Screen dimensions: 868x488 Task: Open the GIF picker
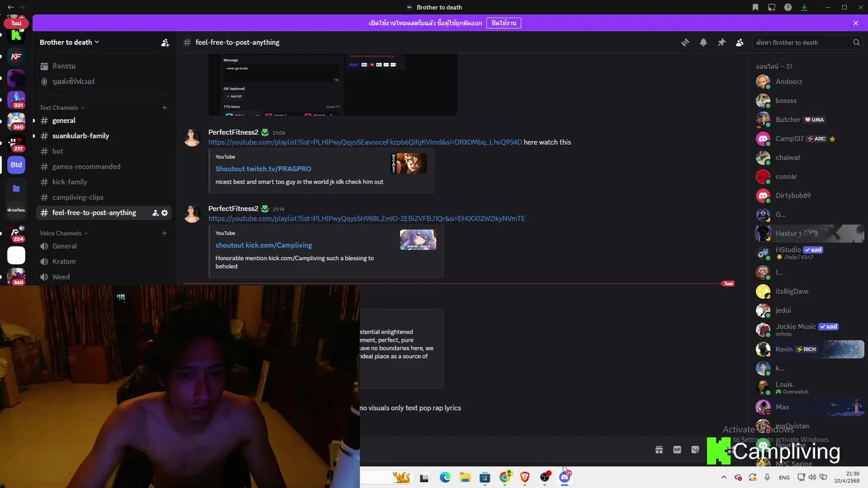(x=677, y=449)
